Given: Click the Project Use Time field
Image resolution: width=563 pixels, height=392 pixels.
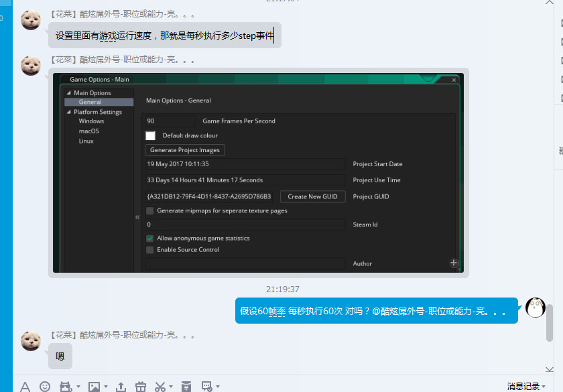Looking at the screenshot, I should pos(245,180).
